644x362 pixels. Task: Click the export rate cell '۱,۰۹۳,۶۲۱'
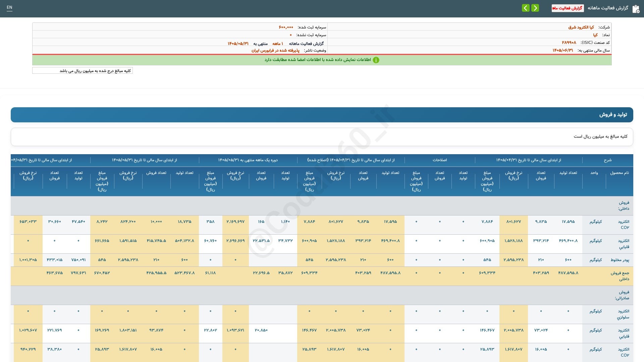(x=235, y=330)
